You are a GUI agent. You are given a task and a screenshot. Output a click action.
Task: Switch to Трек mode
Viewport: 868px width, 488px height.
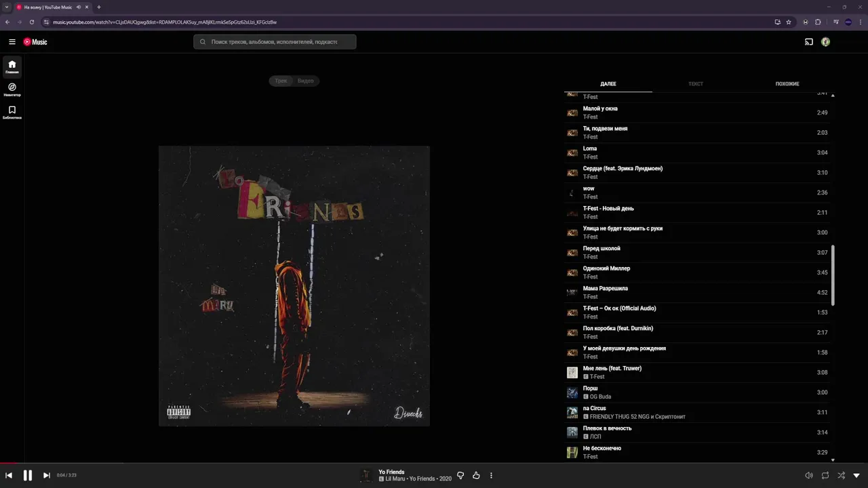pos(281,81)
